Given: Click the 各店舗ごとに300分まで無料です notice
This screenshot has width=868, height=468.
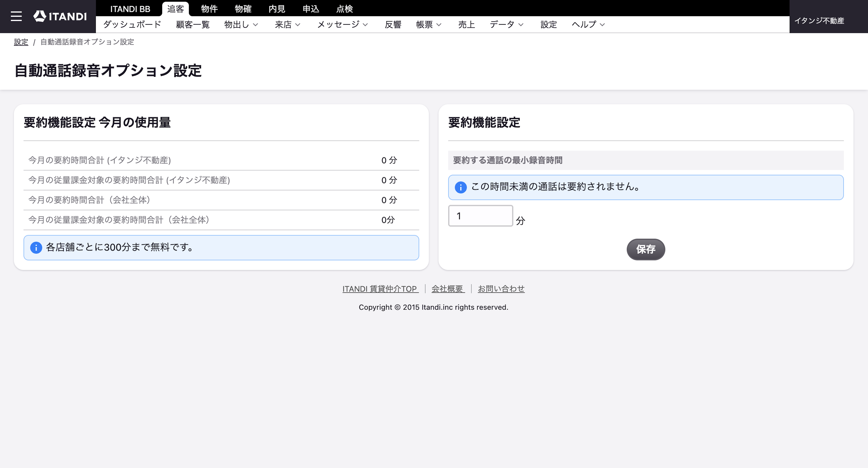Looking at the screenshot, I should [x=222, y=248].
